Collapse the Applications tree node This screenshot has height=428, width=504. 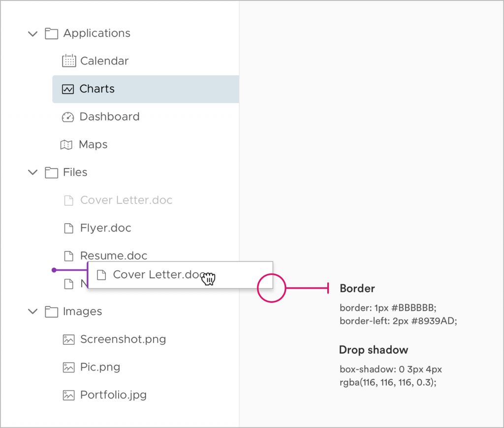33,33
